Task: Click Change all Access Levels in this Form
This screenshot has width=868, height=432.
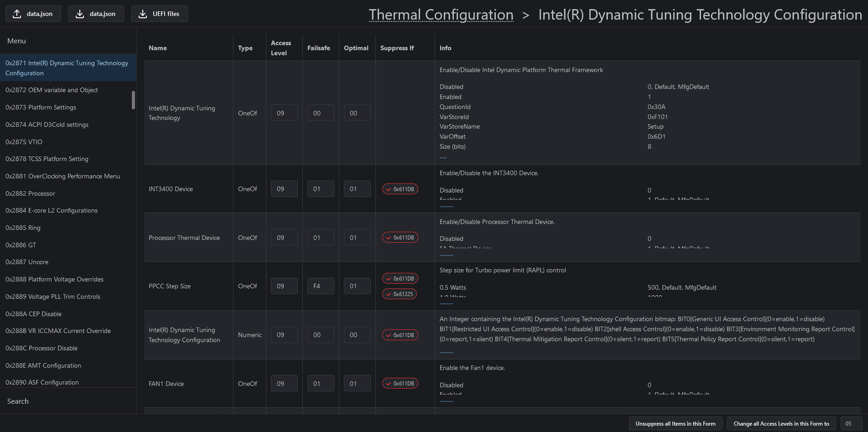Action: [781, 424]
